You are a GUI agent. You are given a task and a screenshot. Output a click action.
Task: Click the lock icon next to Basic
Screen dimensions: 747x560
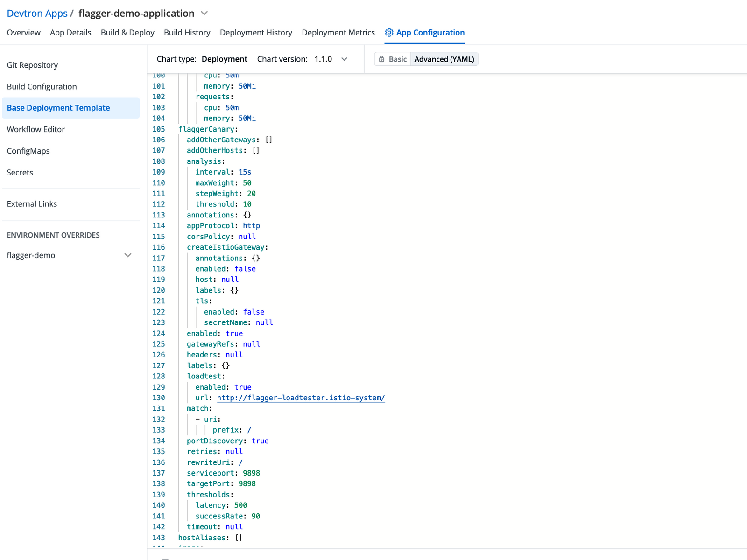(383, 59)
